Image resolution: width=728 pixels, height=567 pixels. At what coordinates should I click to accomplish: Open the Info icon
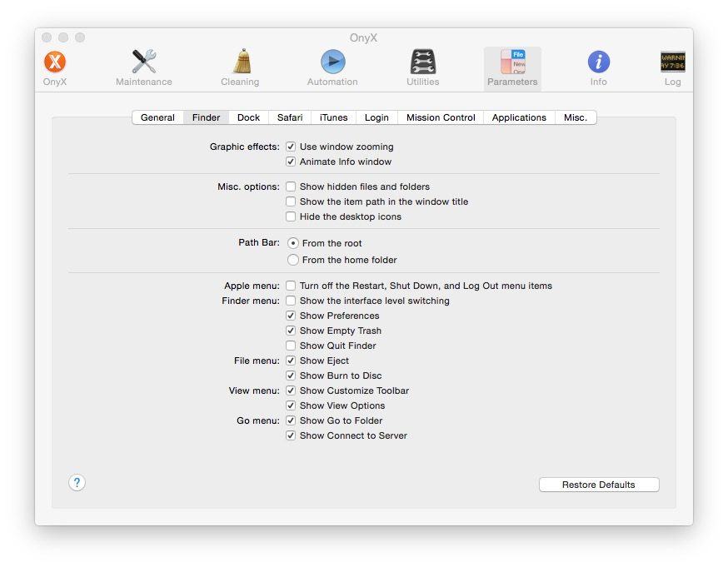(598, 62)
